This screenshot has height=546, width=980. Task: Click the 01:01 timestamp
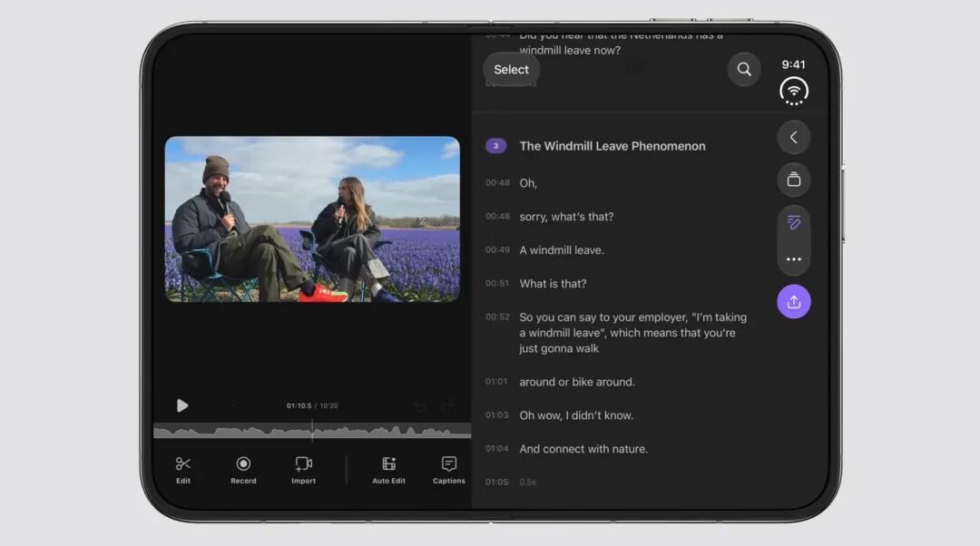tap(496, 381)
